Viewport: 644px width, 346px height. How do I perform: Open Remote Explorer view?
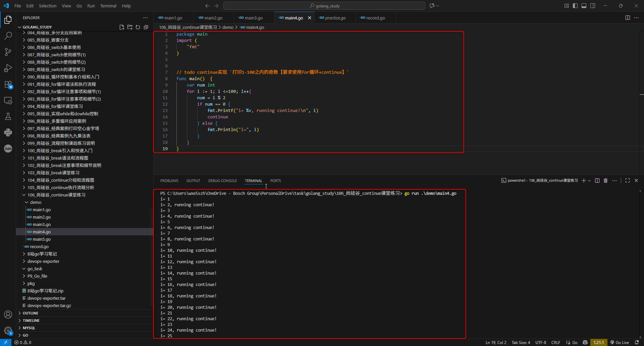click(x=8, y=100)
